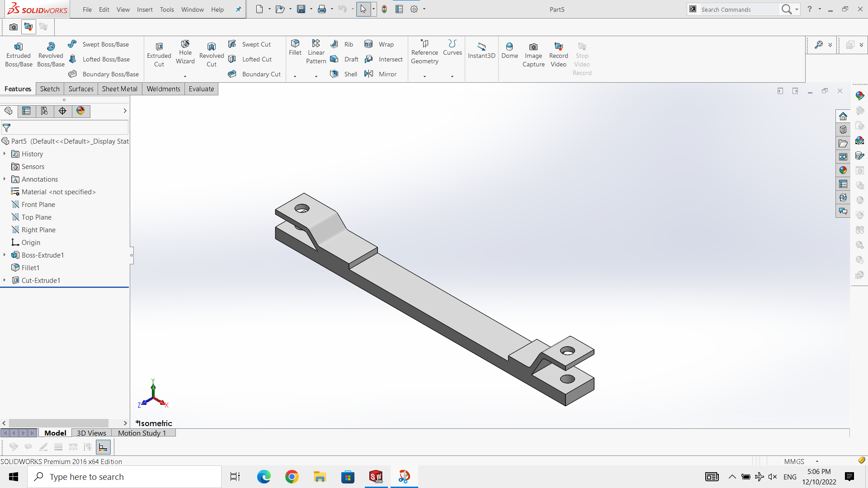Screen dimensions: 868x488
Task: Activate the Extruded Cut tool
Action: [x=159, y=55]
